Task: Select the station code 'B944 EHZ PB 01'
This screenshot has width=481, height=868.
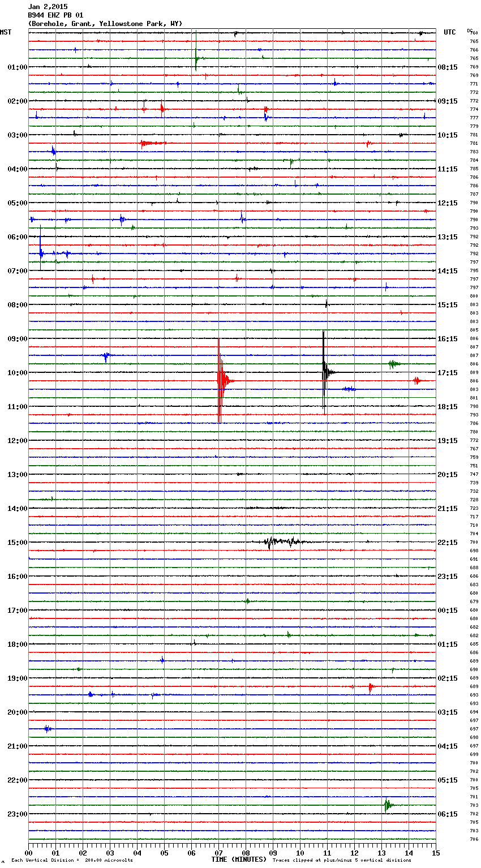Action: point(55,15)
